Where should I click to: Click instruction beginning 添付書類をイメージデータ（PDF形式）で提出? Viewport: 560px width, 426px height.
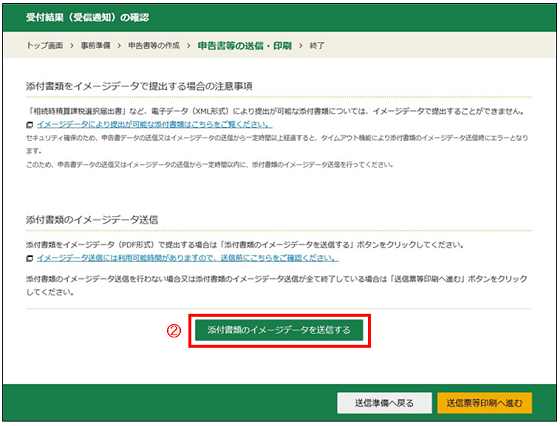pos(245,245)
